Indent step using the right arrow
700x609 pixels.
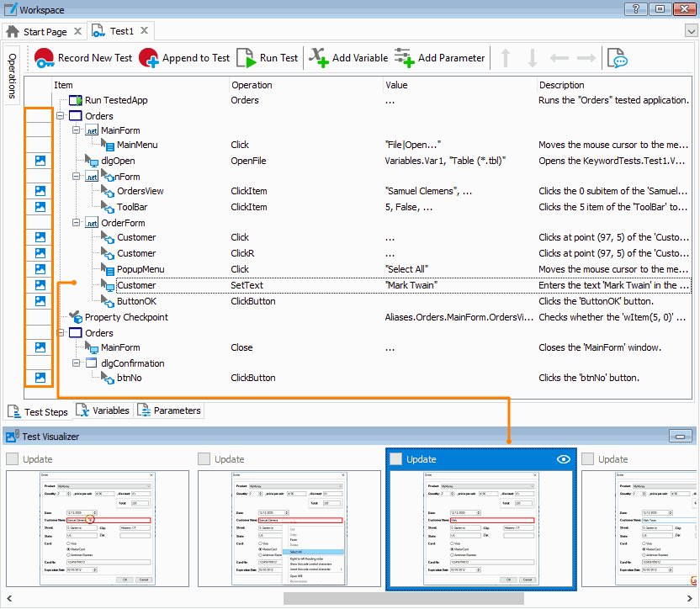tap(586, 58)
